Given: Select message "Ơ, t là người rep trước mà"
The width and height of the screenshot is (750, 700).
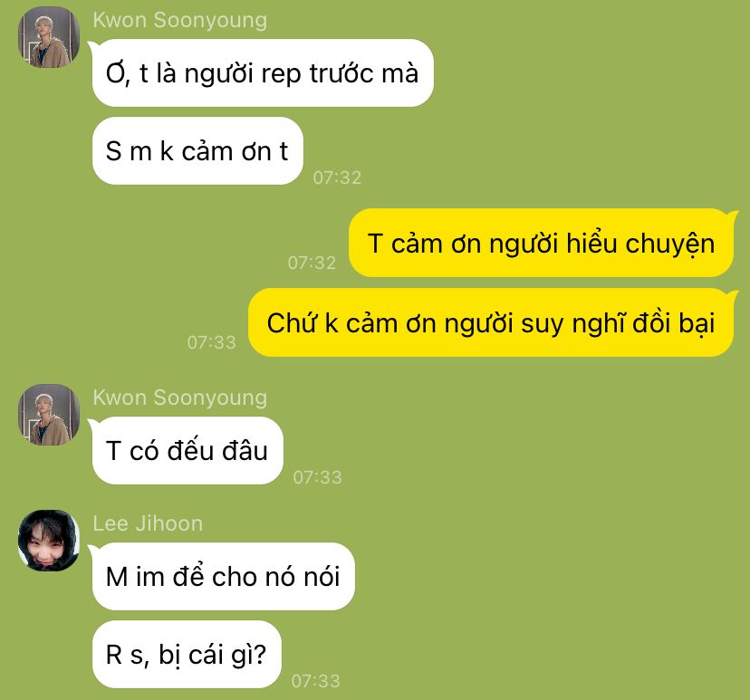Looking at the screenshot, I should pyautogui.click(x=263, y=73).
